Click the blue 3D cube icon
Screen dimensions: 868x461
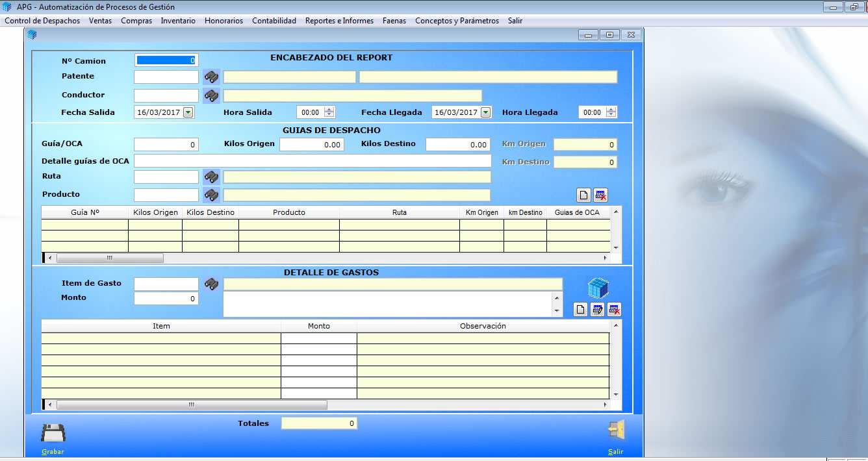tap(597, 288)
